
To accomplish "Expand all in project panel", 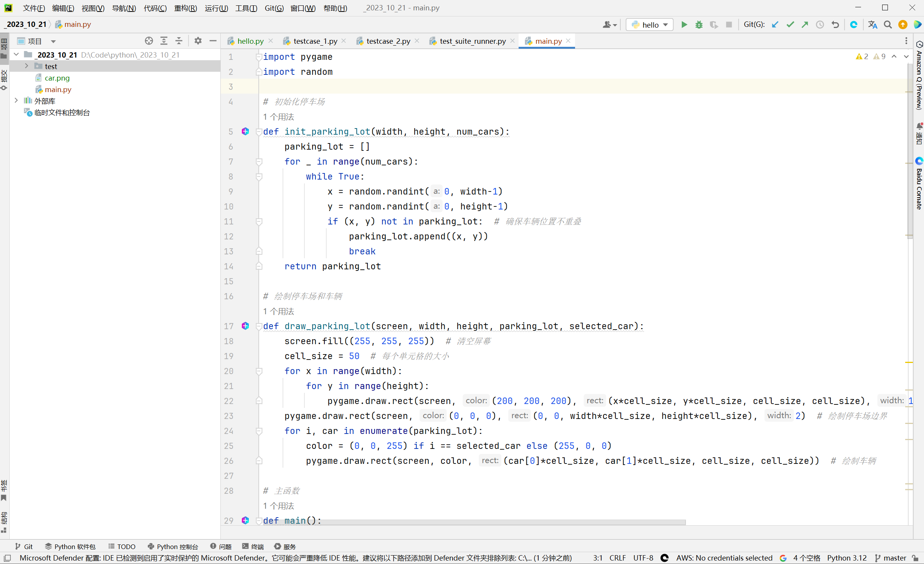I will [x=164, y=41].
